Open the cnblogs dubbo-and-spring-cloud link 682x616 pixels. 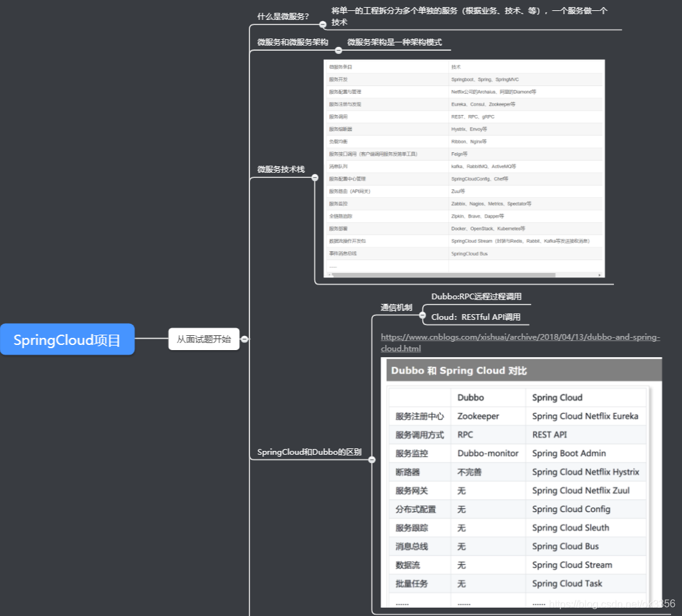click(x=520, y=342)
